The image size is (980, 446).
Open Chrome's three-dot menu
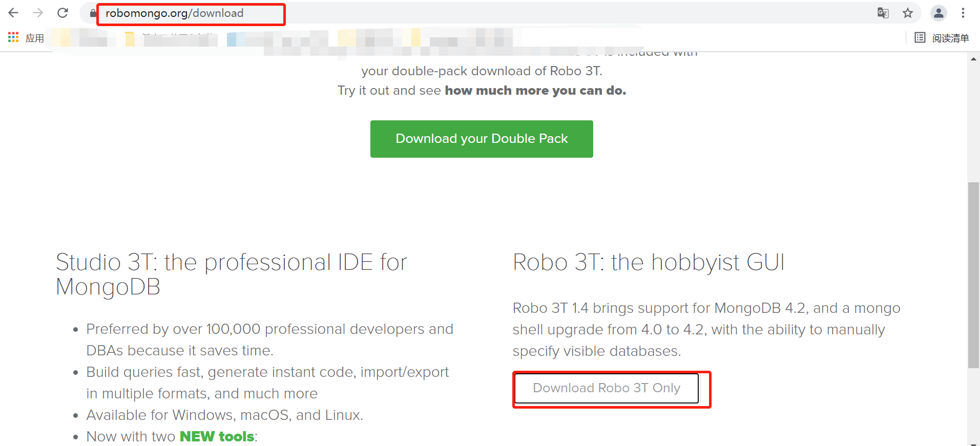click(x=963, y=13)
